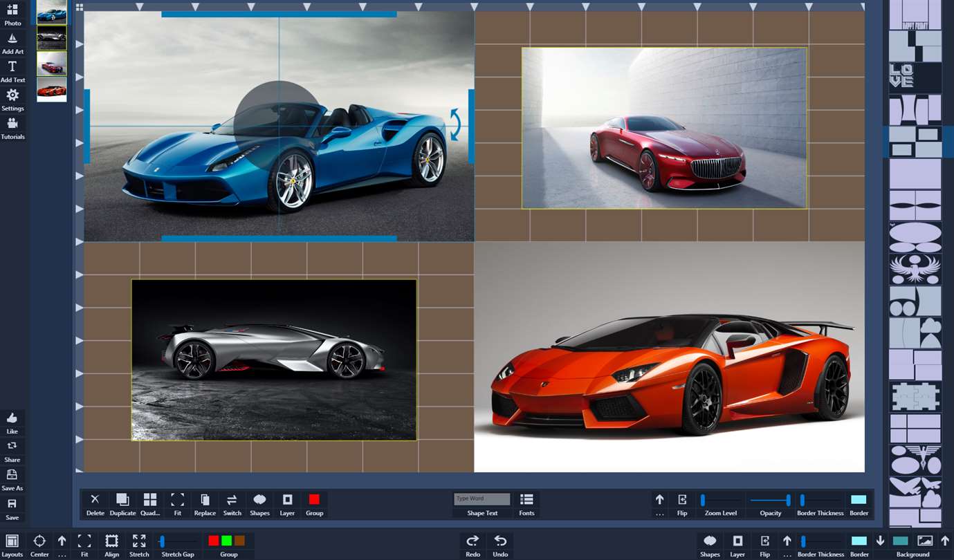Open the teal Background color swatch
954x560 pixels.
[901, 541]
